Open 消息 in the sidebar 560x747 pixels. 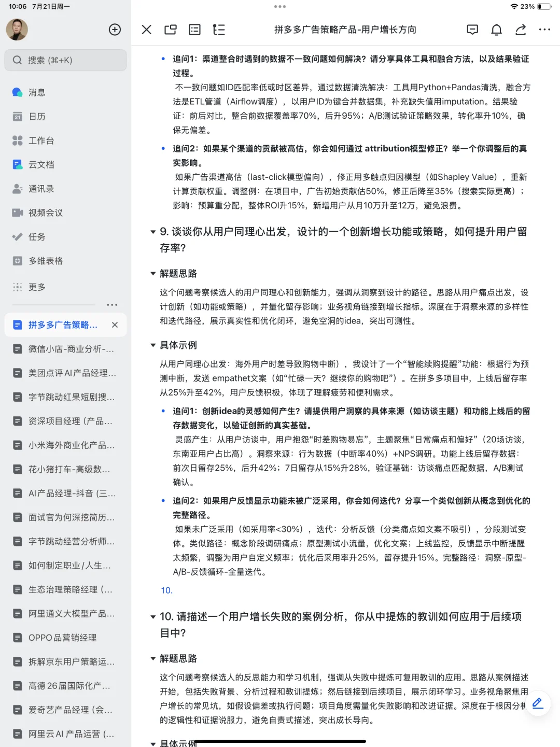pyautogui.click(x=65, y=92)
